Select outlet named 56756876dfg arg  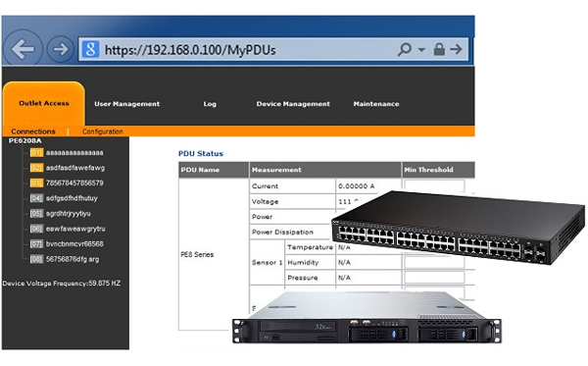(73, 259)
